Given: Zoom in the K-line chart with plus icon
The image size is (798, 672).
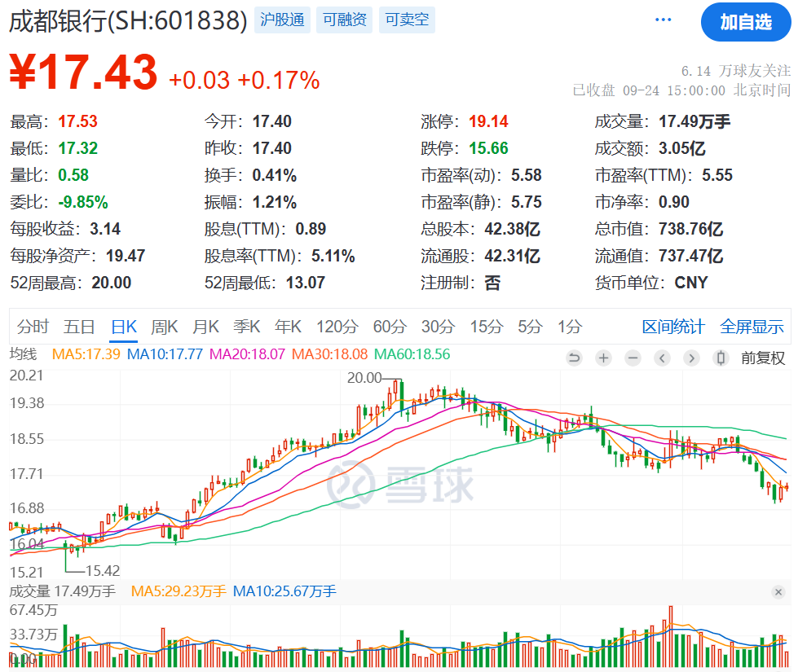Looking at the screenshot, I should (603, 358).
